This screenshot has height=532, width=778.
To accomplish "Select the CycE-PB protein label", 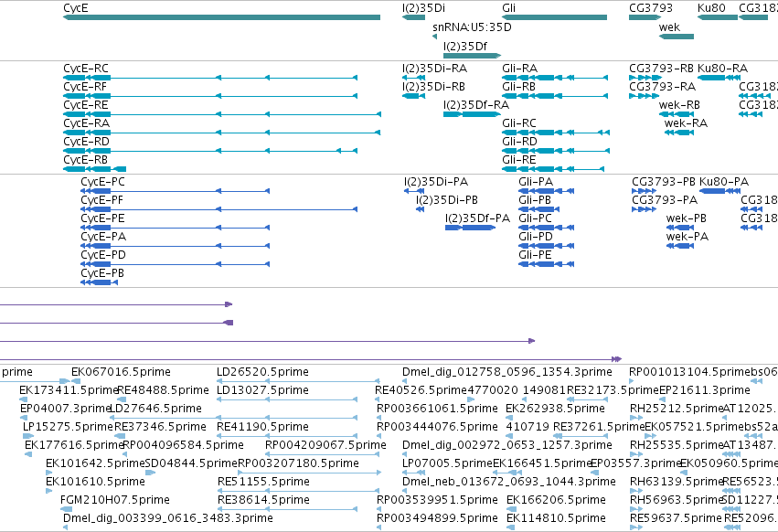I will [102, 274].
